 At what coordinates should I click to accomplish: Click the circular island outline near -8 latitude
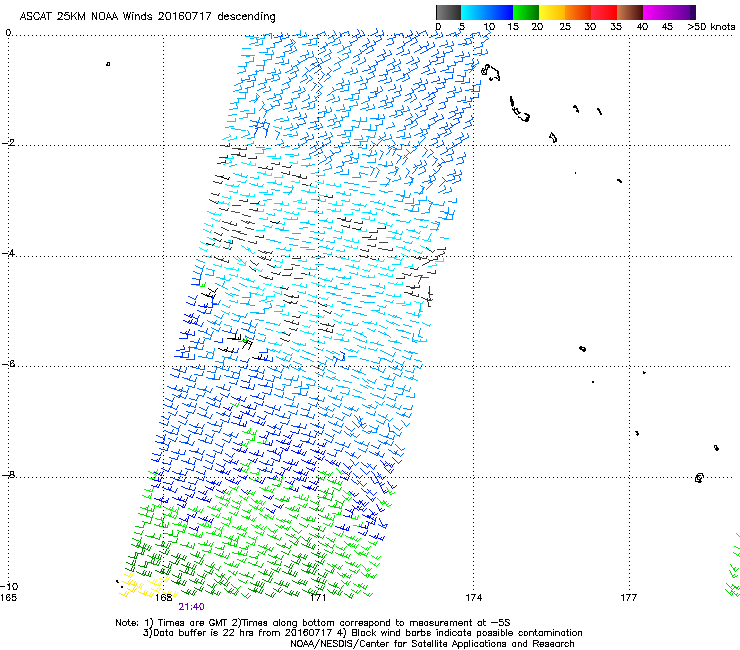(699, 478)
